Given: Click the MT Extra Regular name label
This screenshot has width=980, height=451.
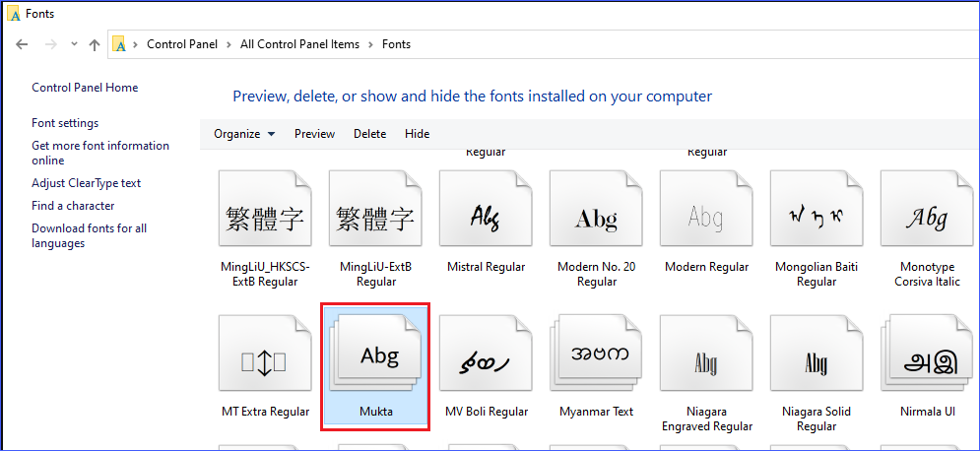Looking at the screenshot, I should 265,412.
